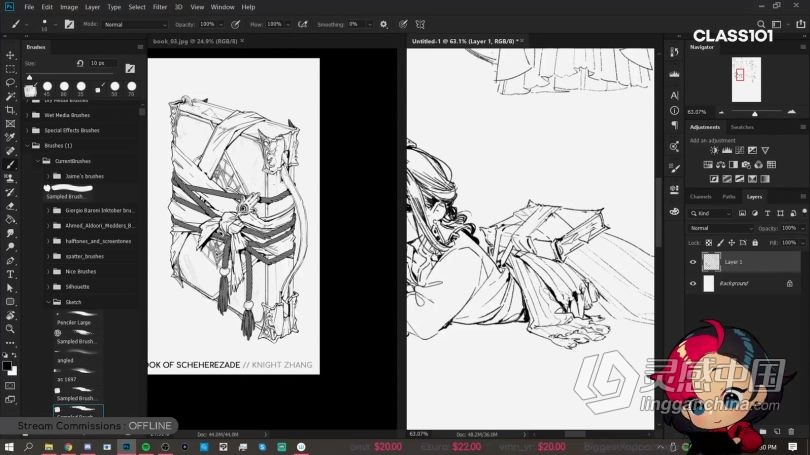
Task: Expand the Wet Media Brushes folder
Action: pyautogui.click(x=27, y=115)
